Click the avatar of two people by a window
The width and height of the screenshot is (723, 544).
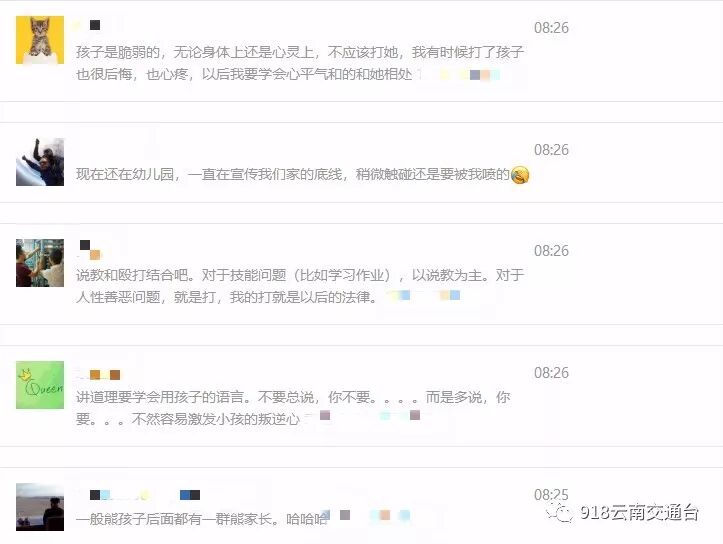[x=40, y=263]
